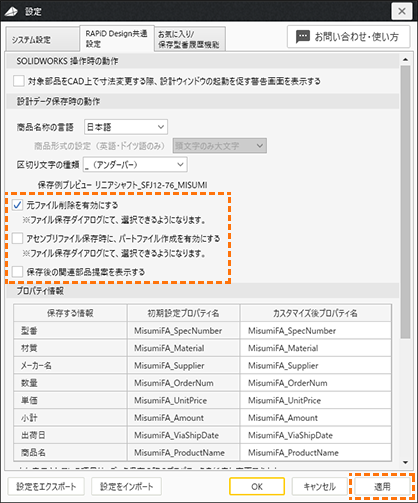Confirm with the OK button
The image size is (418, 503).
[x=257, y=487]
